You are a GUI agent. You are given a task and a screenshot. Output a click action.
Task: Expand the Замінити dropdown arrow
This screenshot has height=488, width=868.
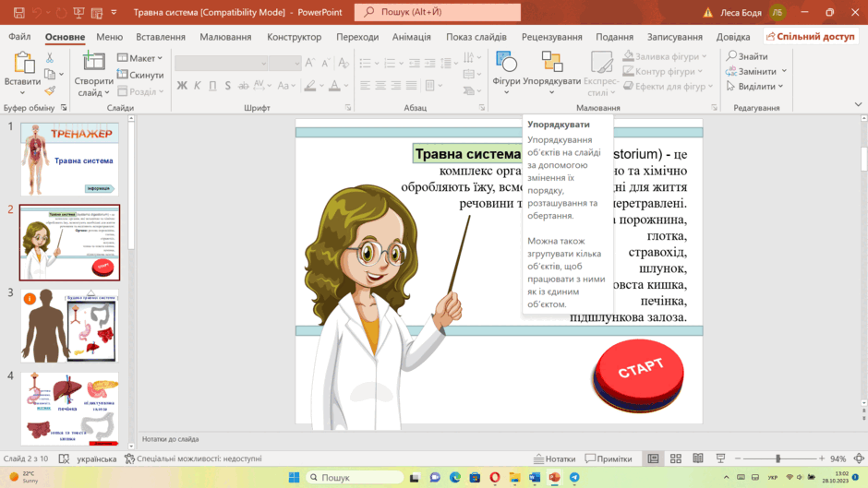click(784, 71)
